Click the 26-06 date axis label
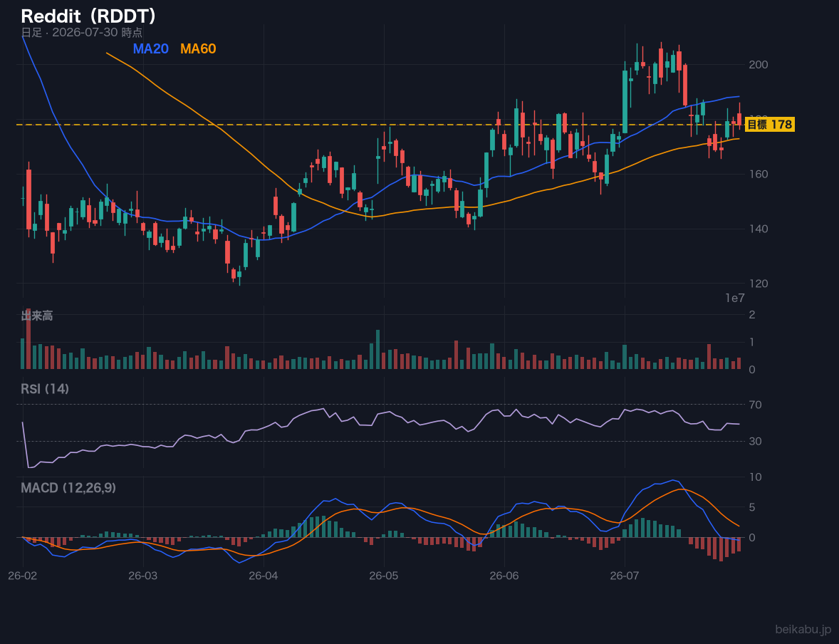 coord(504,576)
